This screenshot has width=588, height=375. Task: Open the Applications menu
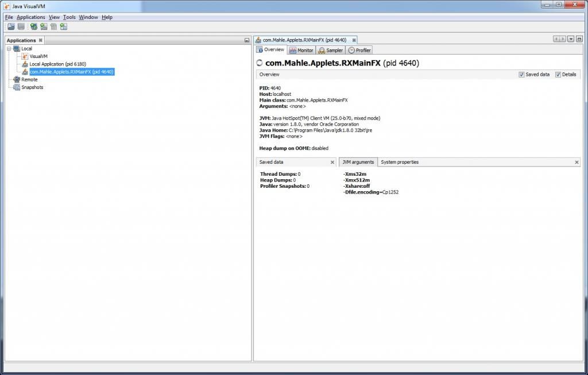[30, 17]
